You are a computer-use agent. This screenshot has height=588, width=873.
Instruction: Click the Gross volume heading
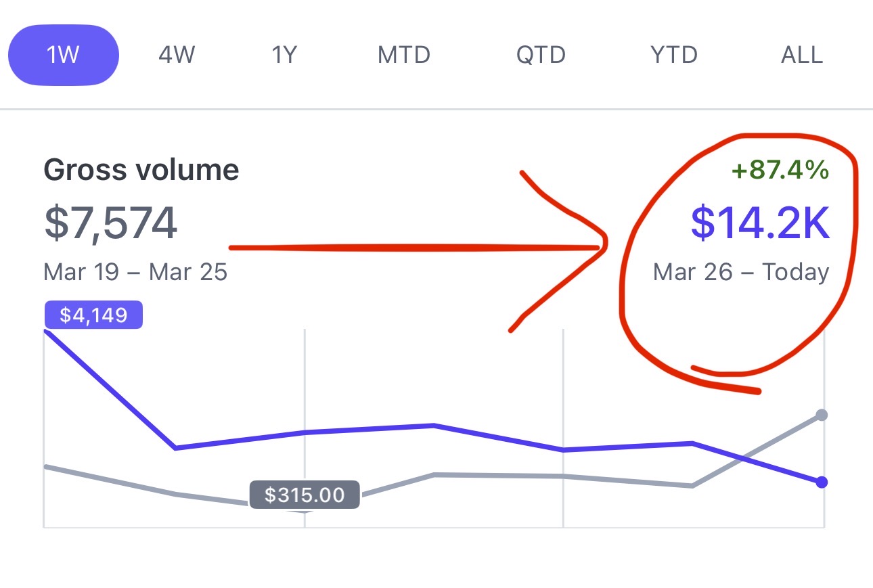(141, 170)
